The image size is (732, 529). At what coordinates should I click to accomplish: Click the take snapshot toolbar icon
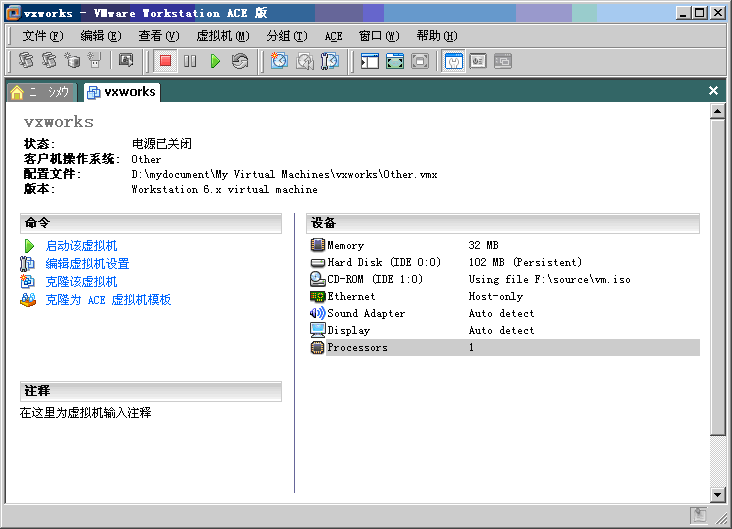[279, 61]
